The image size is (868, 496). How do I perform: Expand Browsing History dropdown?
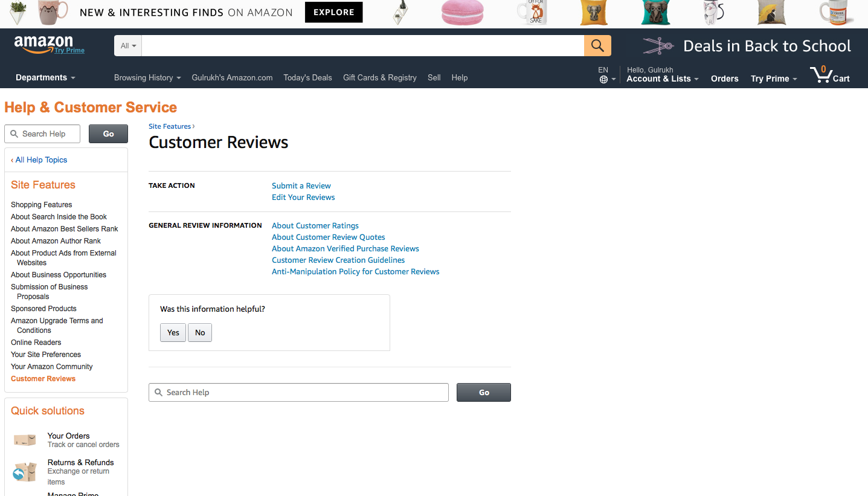click(x=147, y=77)
